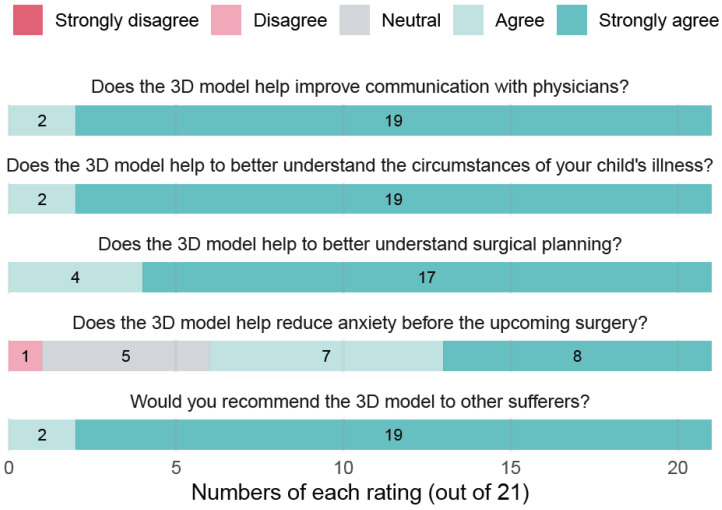Image resolution: width=722 pixels, height=510 pixels.
Task: Click the Strongly disagree legend color swatch
Action: tap(28, 20)
